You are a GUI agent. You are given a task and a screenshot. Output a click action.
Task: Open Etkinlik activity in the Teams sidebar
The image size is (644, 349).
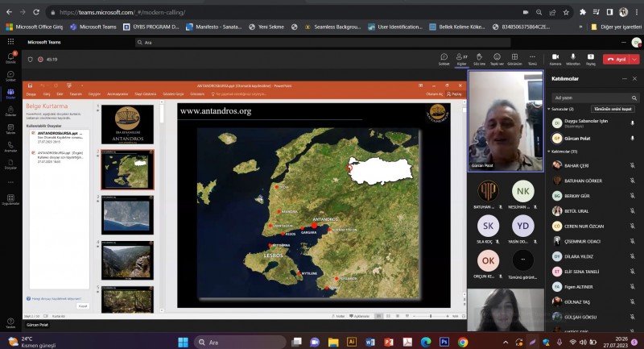[x=10, y=58]
